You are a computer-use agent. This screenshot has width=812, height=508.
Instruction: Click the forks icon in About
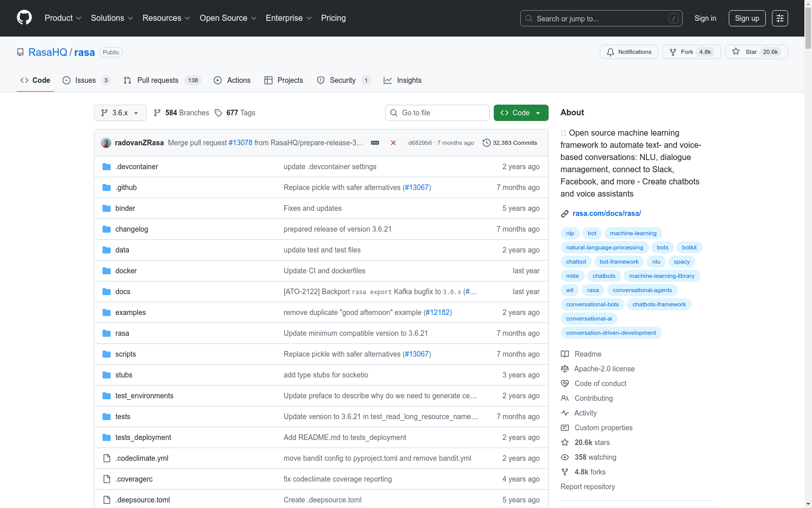click(565, 472)
